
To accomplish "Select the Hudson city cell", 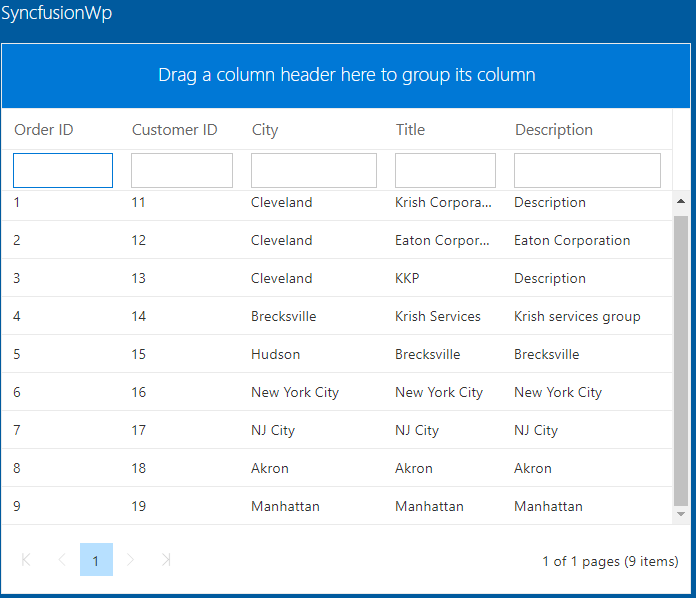I will click(275, 354).
